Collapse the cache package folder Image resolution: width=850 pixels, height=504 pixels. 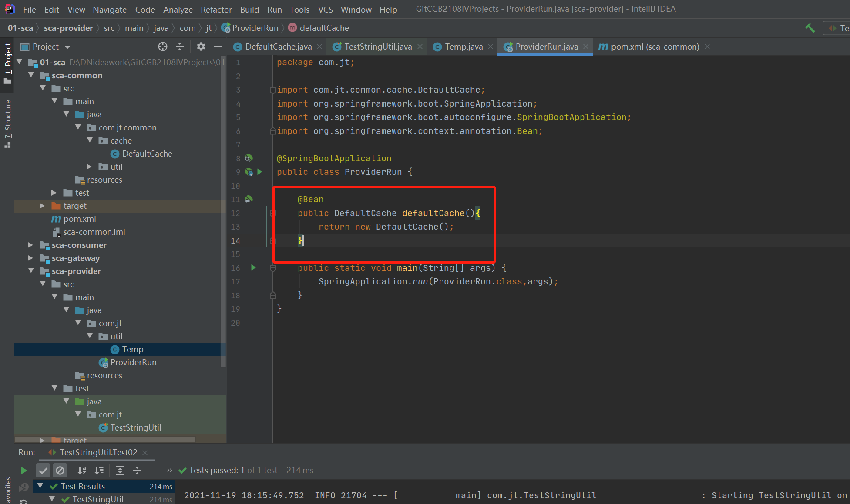[90, 140]
